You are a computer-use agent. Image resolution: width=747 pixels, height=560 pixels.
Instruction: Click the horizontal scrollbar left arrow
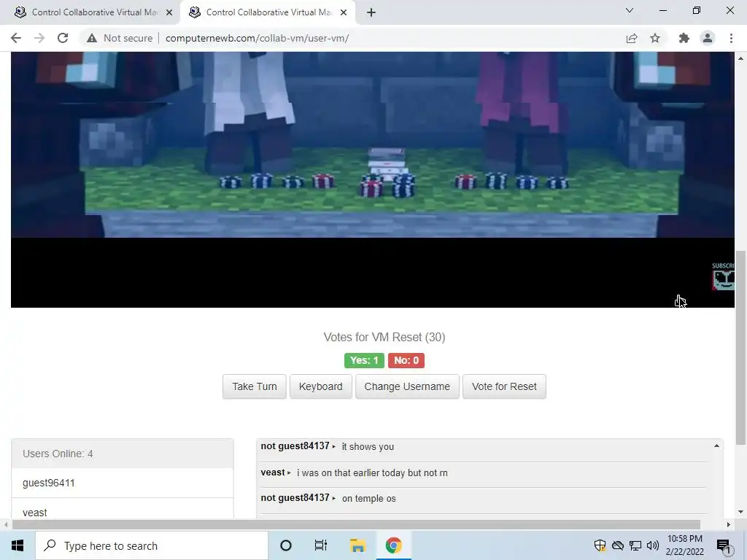(x=6, y=524)
